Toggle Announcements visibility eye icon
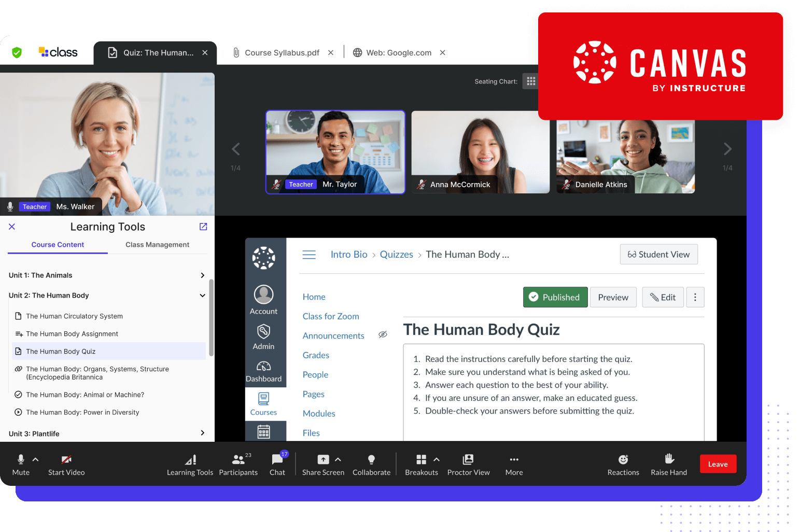Viewport: 800px width, 532px height. [383, 334]
